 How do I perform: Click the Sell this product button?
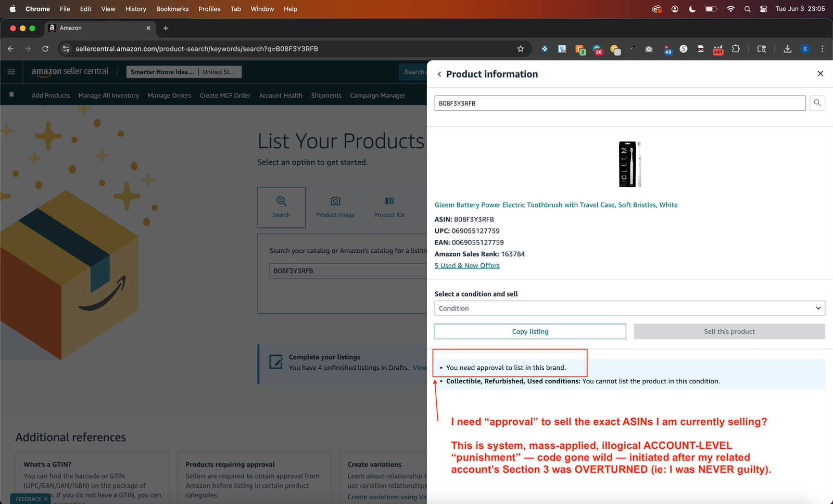(x=729, y=331)
